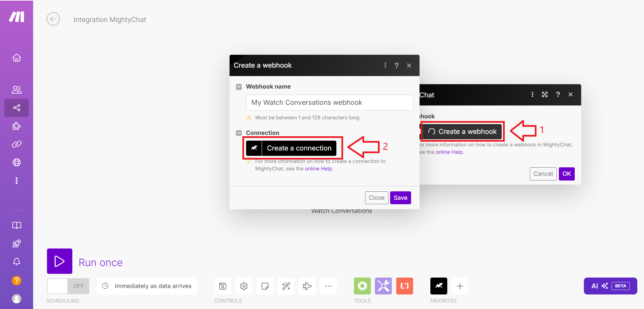Open Templates puzzle icon in sidebar

click(17, 126)
